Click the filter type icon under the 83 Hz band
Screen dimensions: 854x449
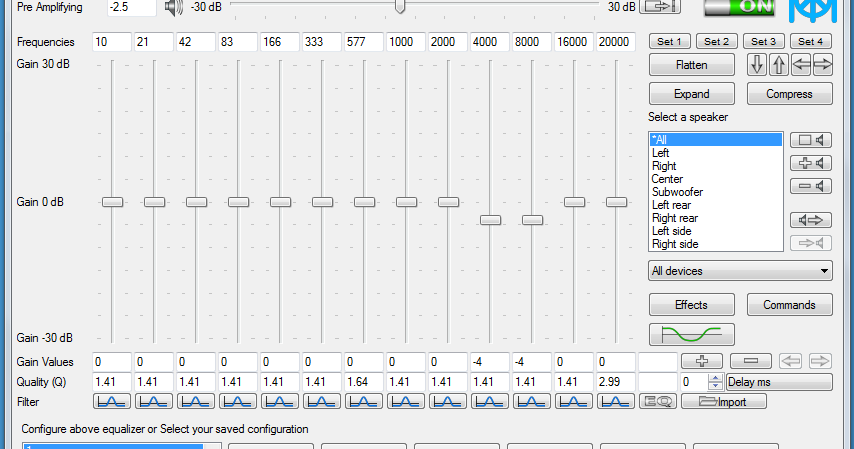pyautogui.click(x=237, y=402)
